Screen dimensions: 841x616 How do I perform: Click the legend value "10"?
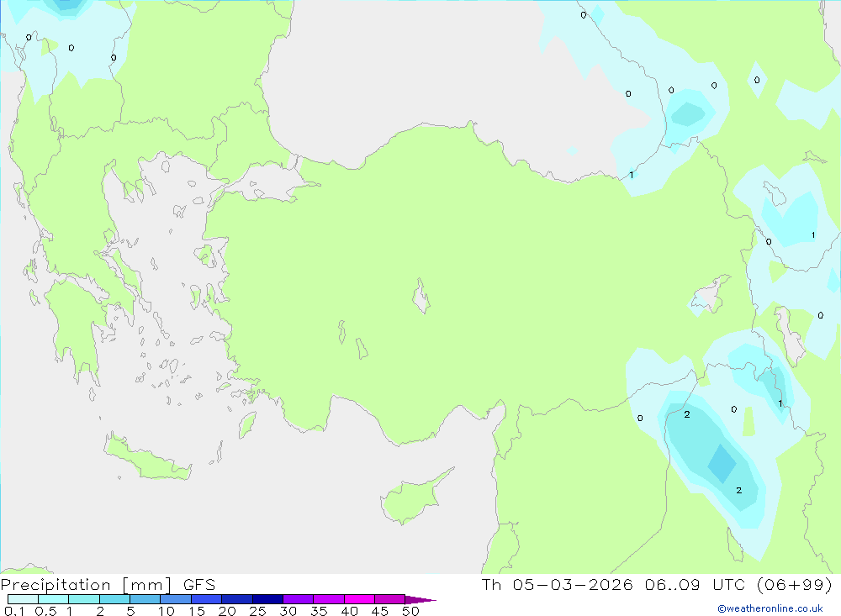(167, 611)
